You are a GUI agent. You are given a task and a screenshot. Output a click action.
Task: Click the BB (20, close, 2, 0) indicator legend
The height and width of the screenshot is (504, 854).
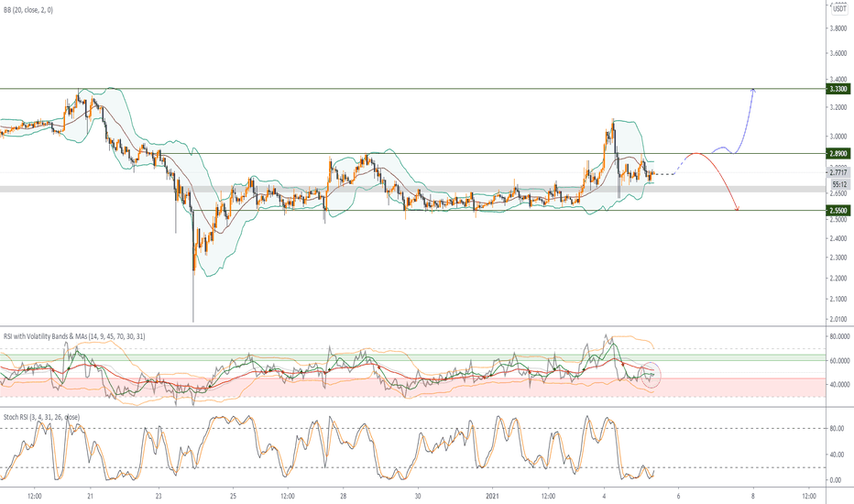click(27, 10)
